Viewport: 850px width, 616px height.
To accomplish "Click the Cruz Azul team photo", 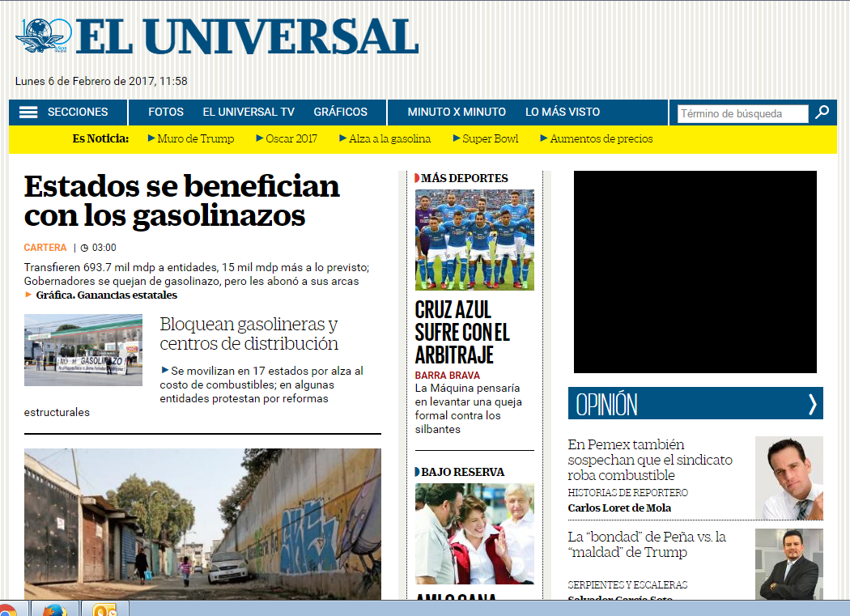I will pos(474,240).
